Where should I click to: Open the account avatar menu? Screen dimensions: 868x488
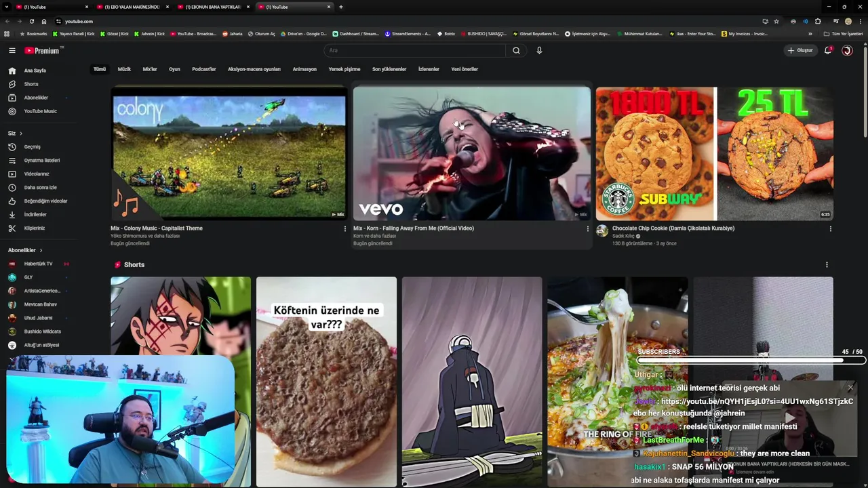point(847,50)
